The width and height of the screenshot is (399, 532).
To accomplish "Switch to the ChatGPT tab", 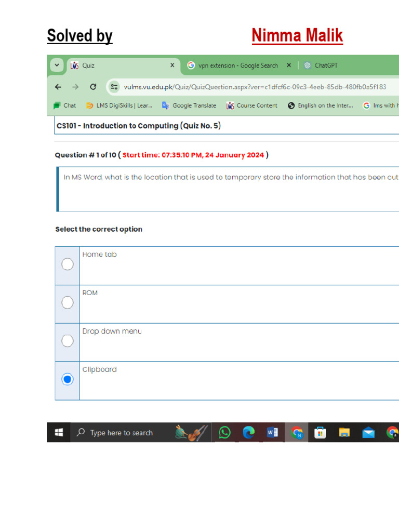I will [321, 65].
